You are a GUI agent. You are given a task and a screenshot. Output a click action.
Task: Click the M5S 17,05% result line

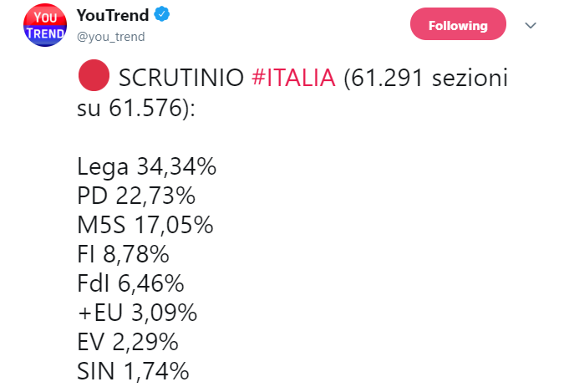click(145, 225)
